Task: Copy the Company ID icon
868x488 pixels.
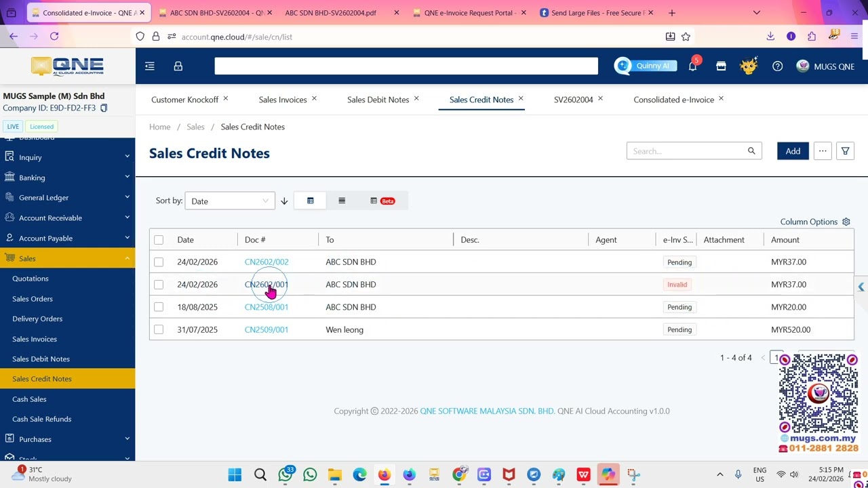Action: point(104,108)
